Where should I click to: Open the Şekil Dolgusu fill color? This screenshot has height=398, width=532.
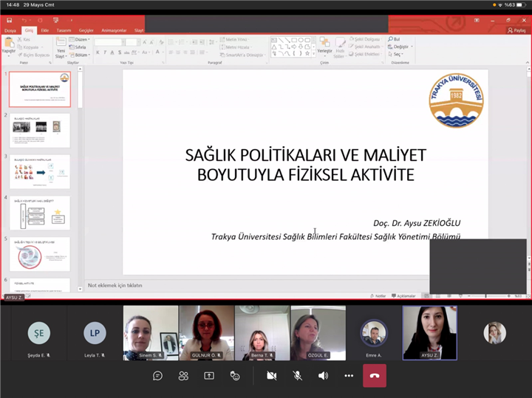tap(366, 39)
